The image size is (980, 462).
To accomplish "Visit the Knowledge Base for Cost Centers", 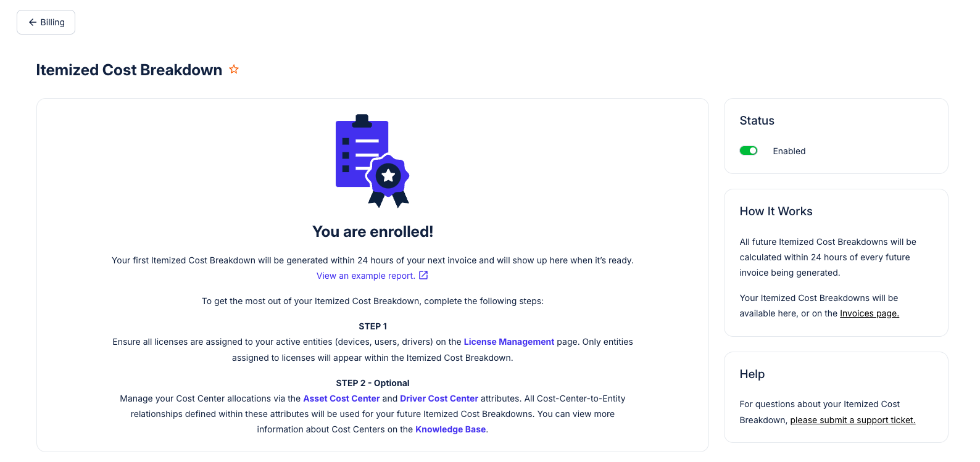I will (x=450, y=429).
